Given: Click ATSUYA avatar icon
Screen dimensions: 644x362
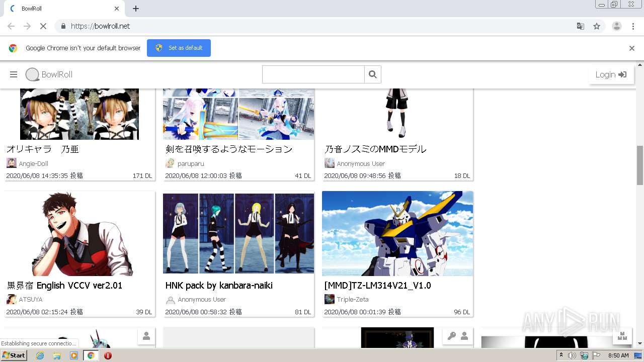Looking at the screenshot, I should [x=12, y=299].
